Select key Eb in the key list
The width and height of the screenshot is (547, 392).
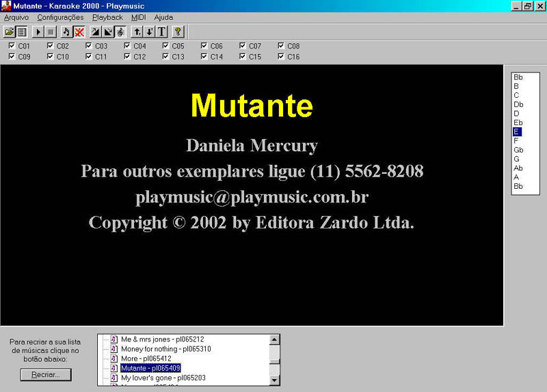coord(518,122)
